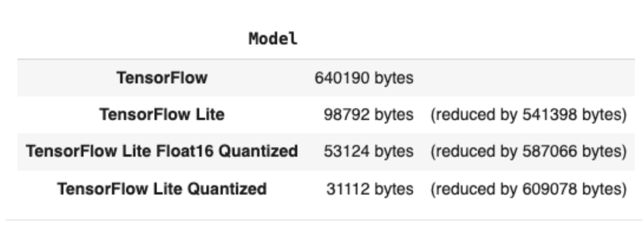Click the blank header above the reduction values
Screen dimensions: 644x225
pyautogui.click(x=528, y=39)
